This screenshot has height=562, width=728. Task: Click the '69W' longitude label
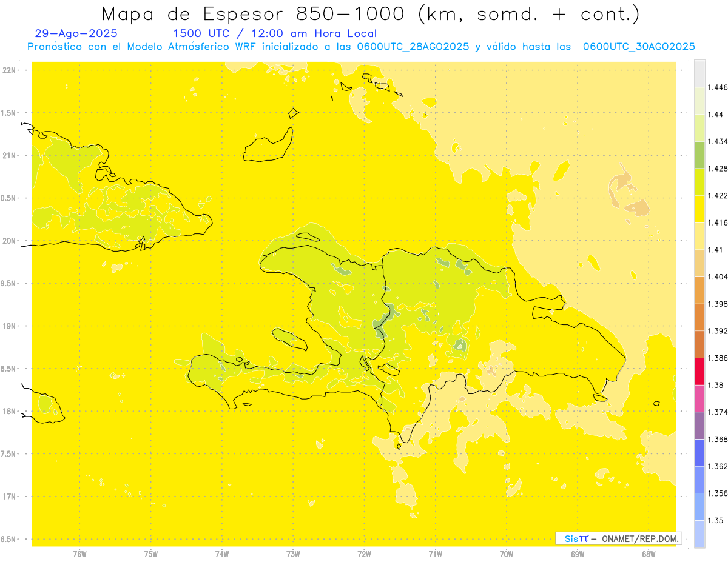578,554
